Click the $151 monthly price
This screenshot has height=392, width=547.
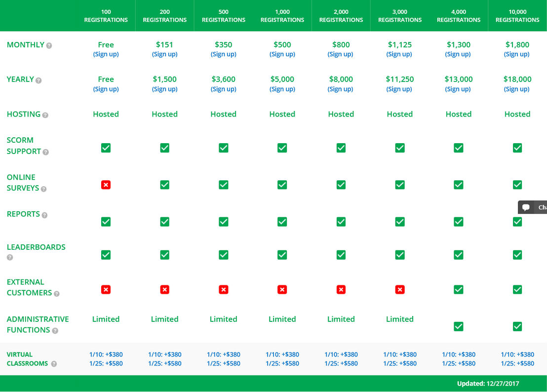coord(165,44)
